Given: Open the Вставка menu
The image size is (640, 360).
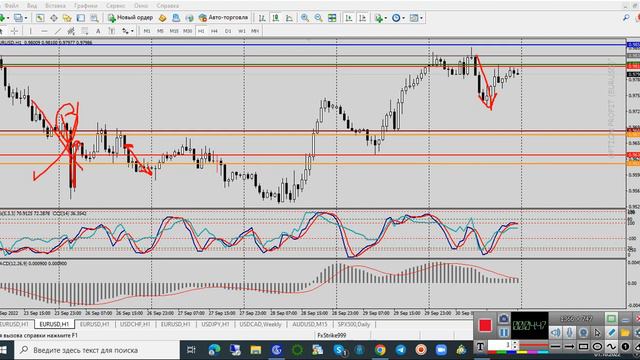Looking at the screenshot, I should (55, 6).
